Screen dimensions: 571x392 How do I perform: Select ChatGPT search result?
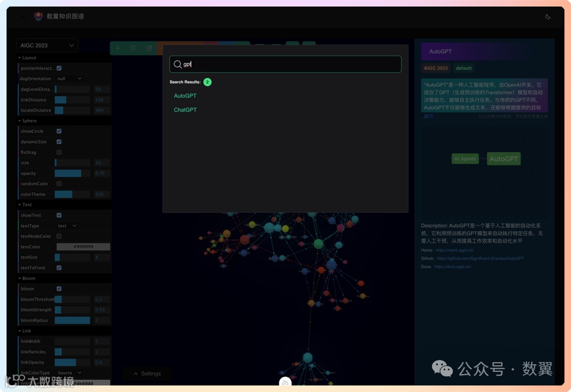(x=185, y=109)
